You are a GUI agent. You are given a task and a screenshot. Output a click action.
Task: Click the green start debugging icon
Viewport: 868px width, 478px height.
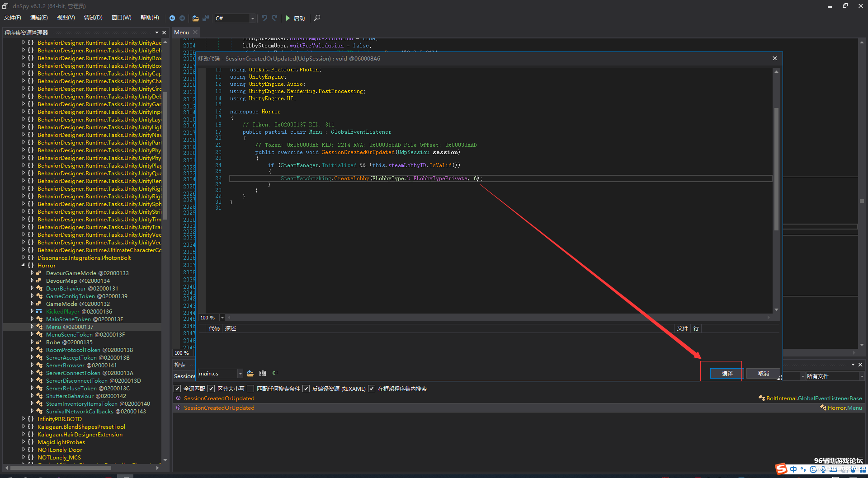coord(288,18)
